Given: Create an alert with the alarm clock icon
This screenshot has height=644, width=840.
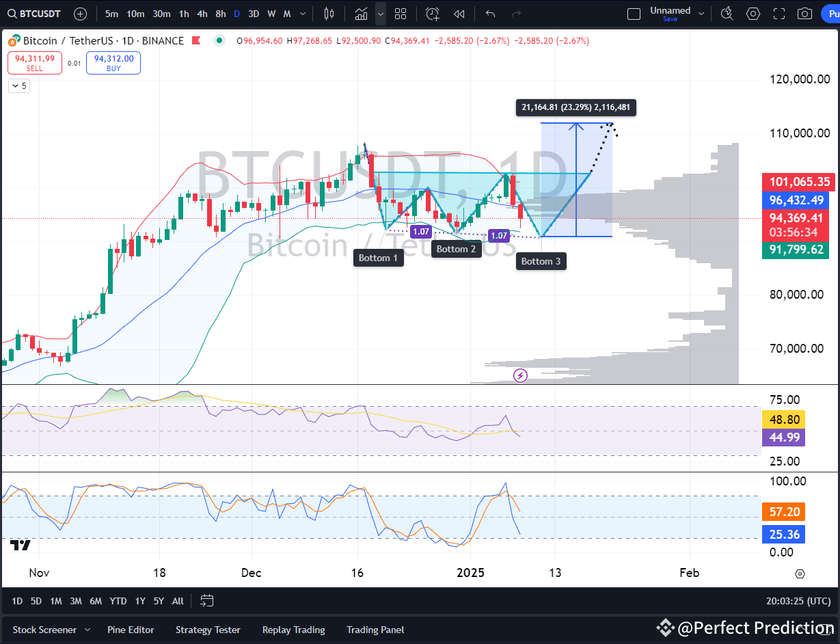Looking at the screenshot, I should pos(433,14).
